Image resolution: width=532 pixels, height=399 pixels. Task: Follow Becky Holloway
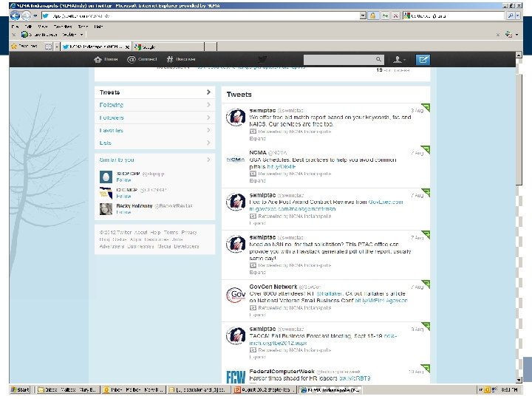pos(123,212)
